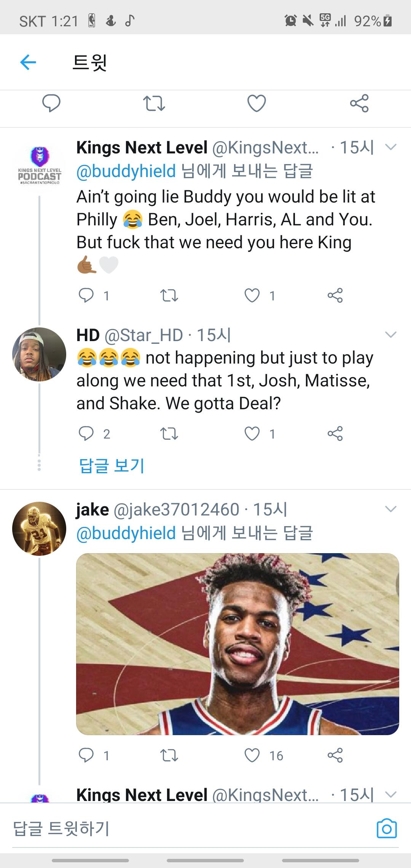Screen dimensions: 411x868
Task: Share HD's tweet
Action: click(x=335, y=434)
